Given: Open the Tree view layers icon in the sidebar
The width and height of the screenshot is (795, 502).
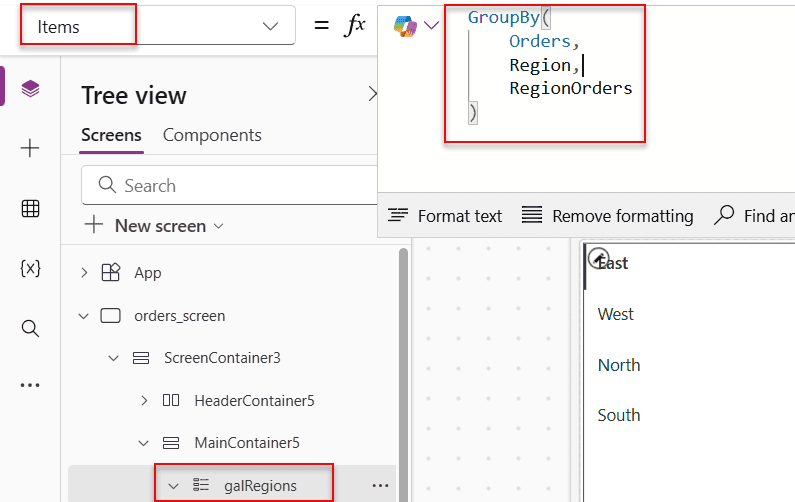Looking at the screenshot, I should tap(30, 89).
